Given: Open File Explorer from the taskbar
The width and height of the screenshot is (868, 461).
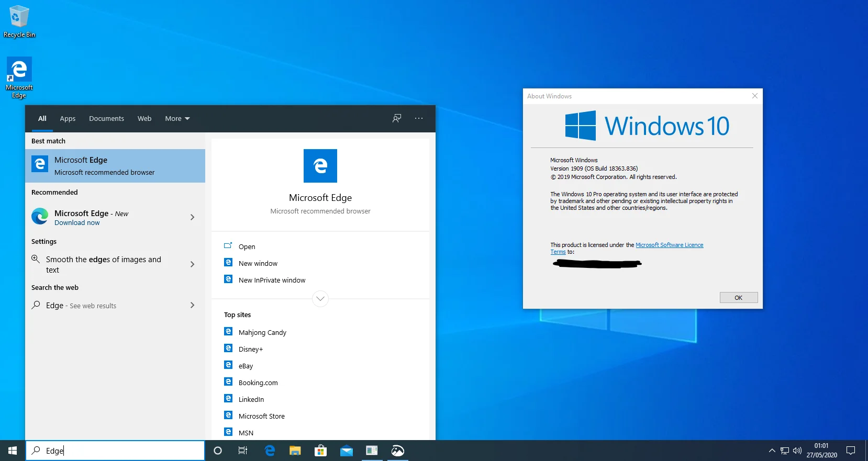Looking at the screenshot, I should pyautogui.click(x=295, y=451).
